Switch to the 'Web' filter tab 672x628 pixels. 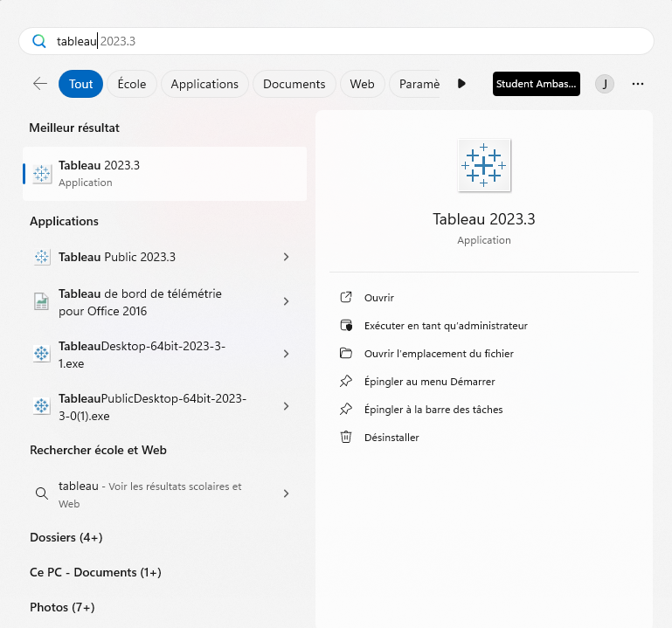pyautogui.click(x=362, y=84)
